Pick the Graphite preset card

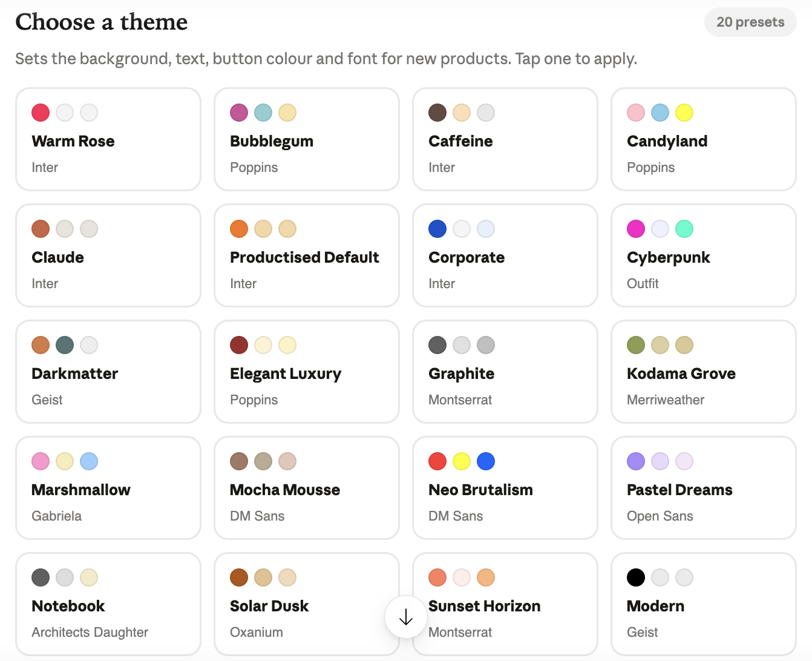[x=505, y=372]
